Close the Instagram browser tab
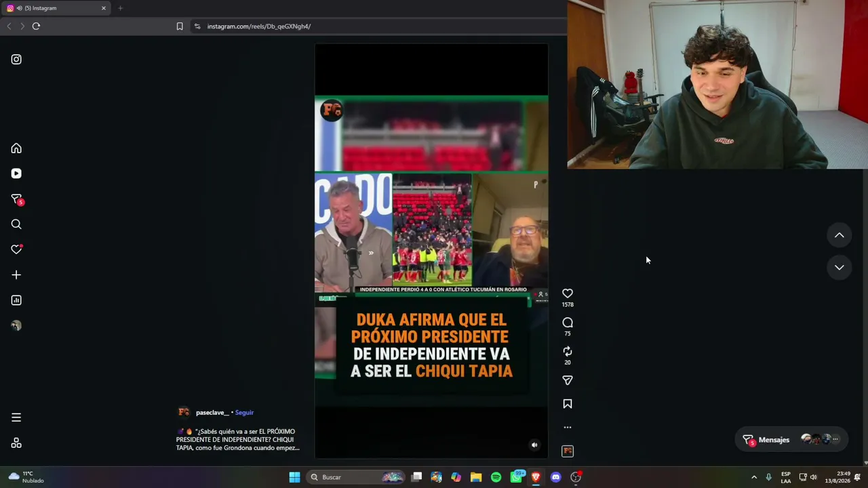 [104, 8]
